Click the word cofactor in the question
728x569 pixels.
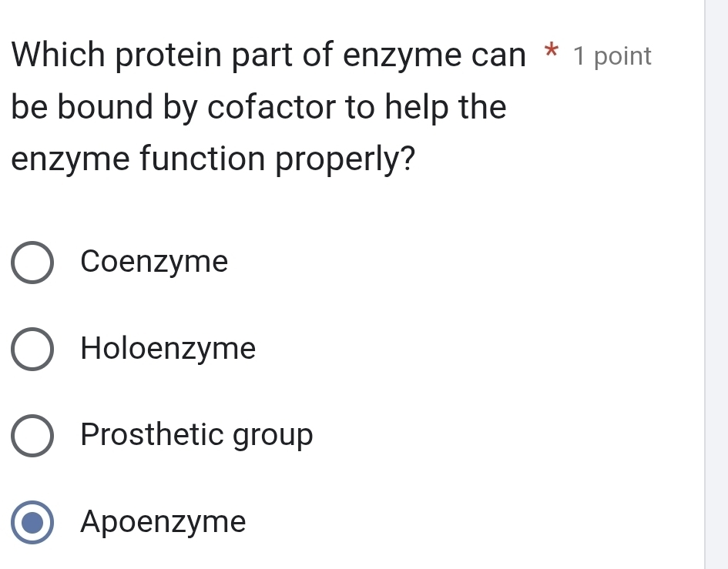click(x=265, y=106)
